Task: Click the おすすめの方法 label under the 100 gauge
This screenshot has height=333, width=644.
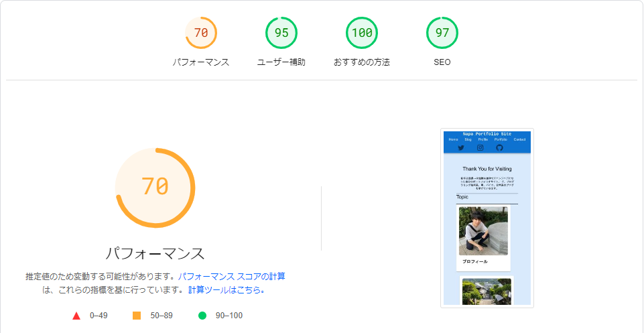Action: pyautogui.click(x=362, y=62)
